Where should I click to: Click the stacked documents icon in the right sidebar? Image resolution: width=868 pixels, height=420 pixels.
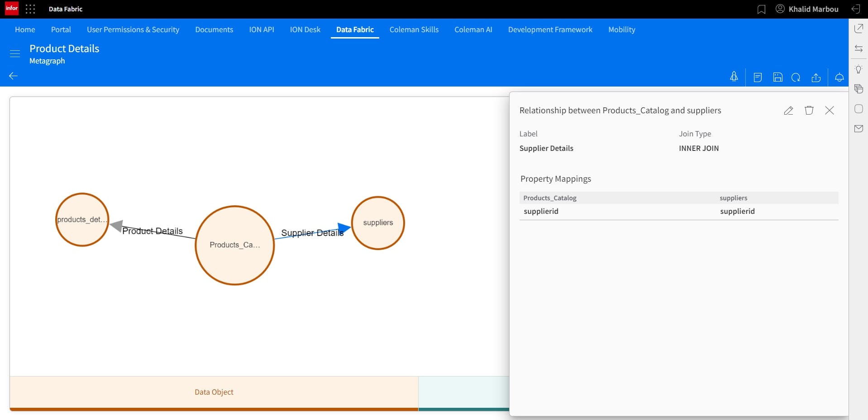click(x=858, y=89)
